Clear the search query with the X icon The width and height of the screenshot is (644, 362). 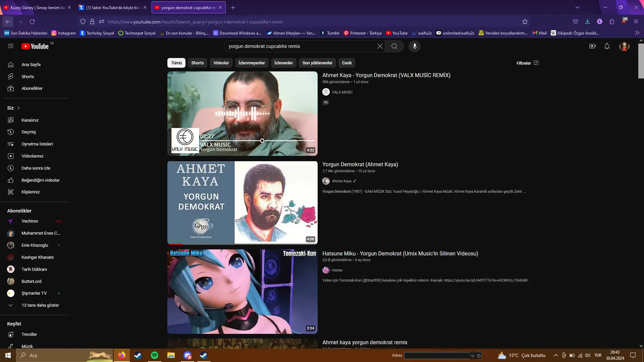380,46
